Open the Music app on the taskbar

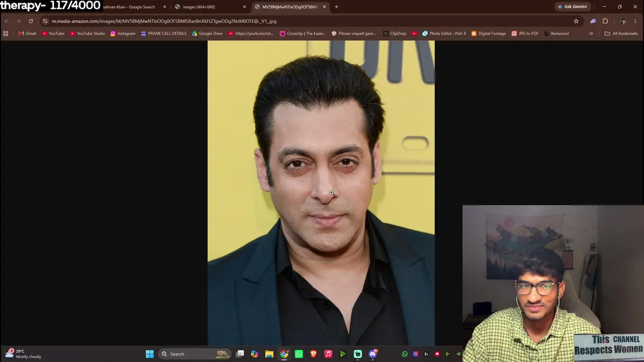tap(328, 354)
